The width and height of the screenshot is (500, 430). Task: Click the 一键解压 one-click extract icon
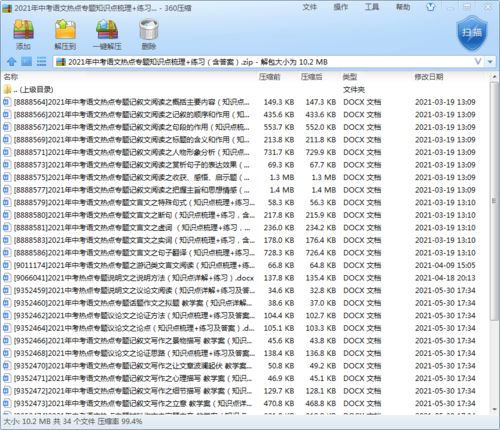pyautogui.click(x=107, y=34)
